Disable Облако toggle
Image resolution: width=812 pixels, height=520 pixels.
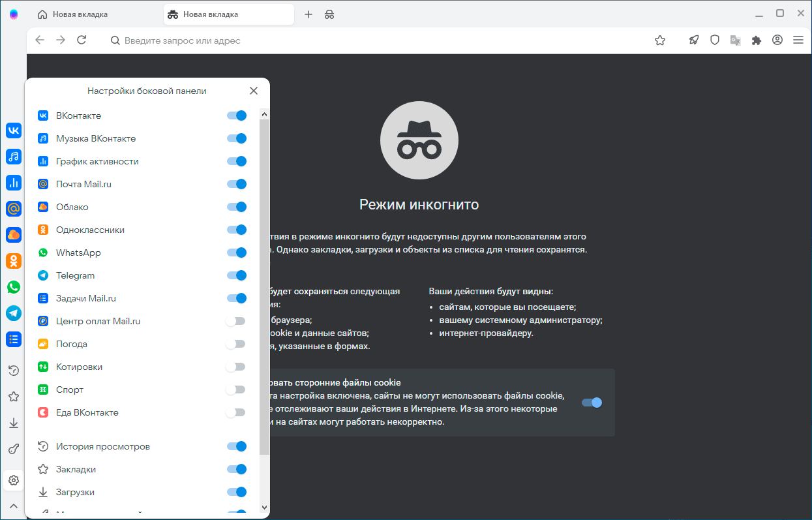tap(237, 207)
